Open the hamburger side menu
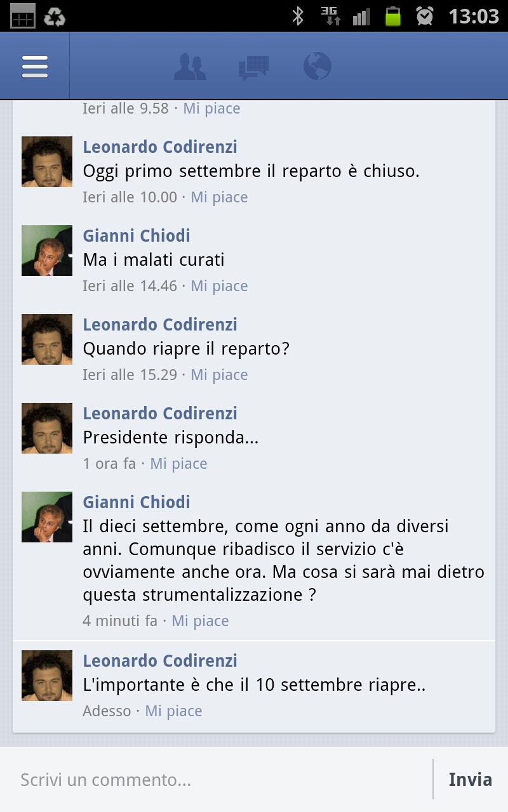This screenshot has height=812, width=508. pyautogui.click(x=35, y=66)
